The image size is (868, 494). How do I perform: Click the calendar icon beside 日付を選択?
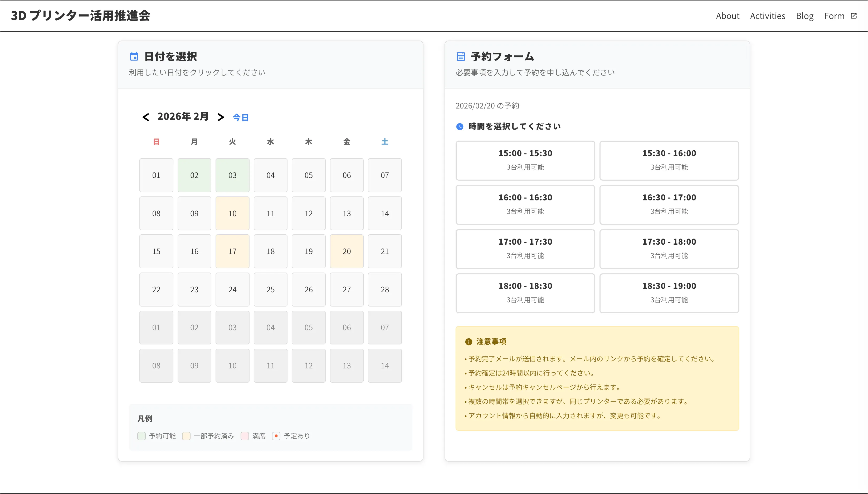pos(134,56)
